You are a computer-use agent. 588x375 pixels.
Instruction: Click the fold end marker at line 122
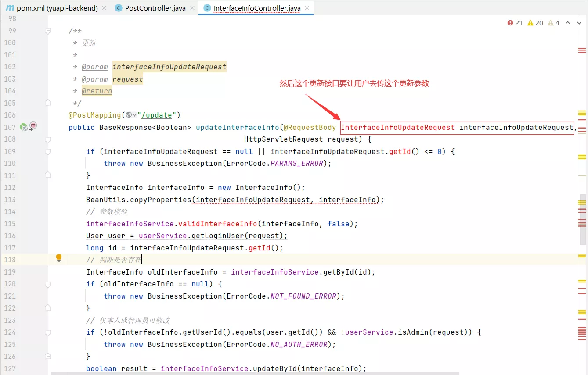coord(48,308)
